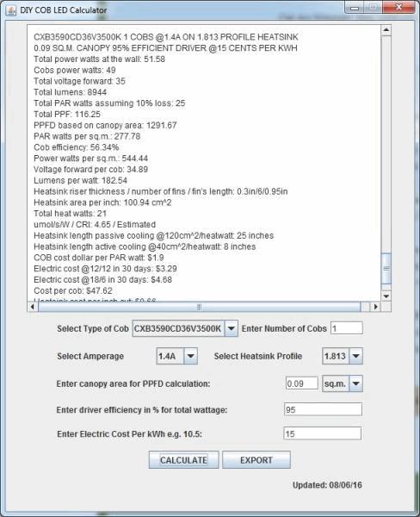Maximize the DIY COB LED Calculator window
Screen dimensions: 420x517
click(x=374, y=8)
